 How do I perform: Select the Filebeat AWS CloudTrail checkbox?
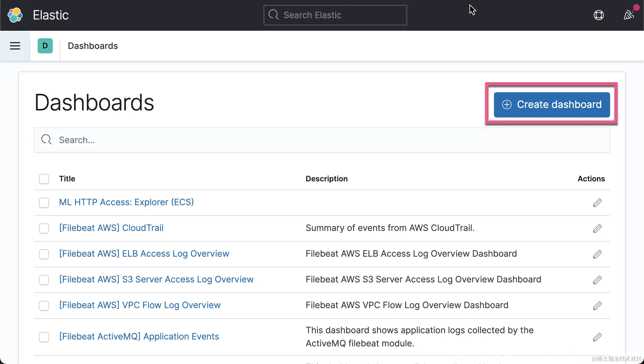pos(44,228)
